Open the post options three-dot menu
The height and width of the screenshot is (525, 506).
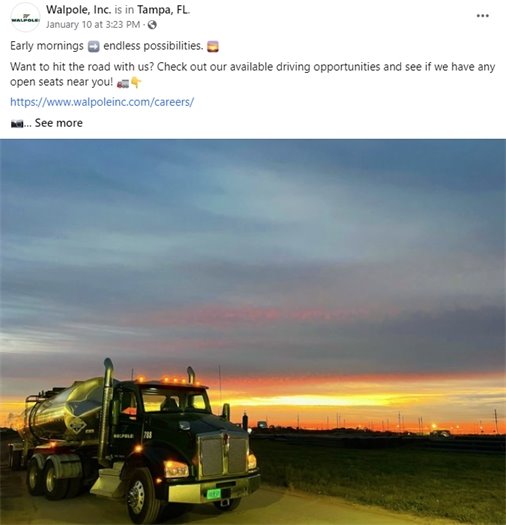click(483, 16)
